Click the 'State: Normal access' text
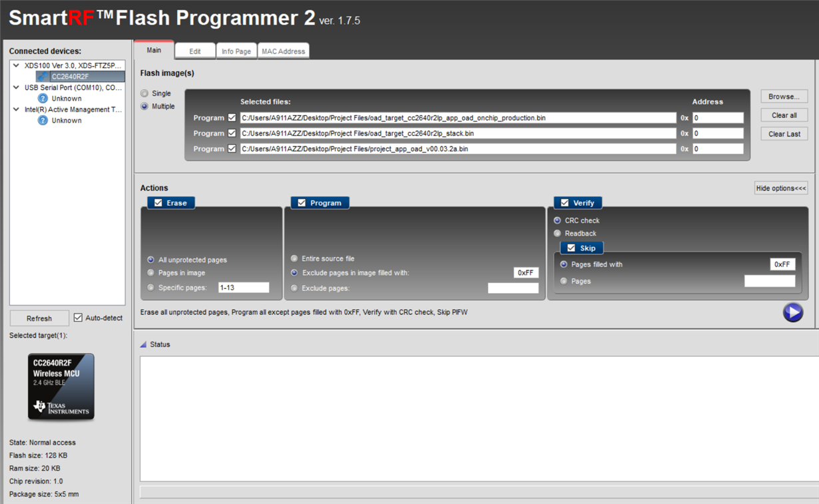This screenshot has width=819, height=504. [x=43, y=443]
